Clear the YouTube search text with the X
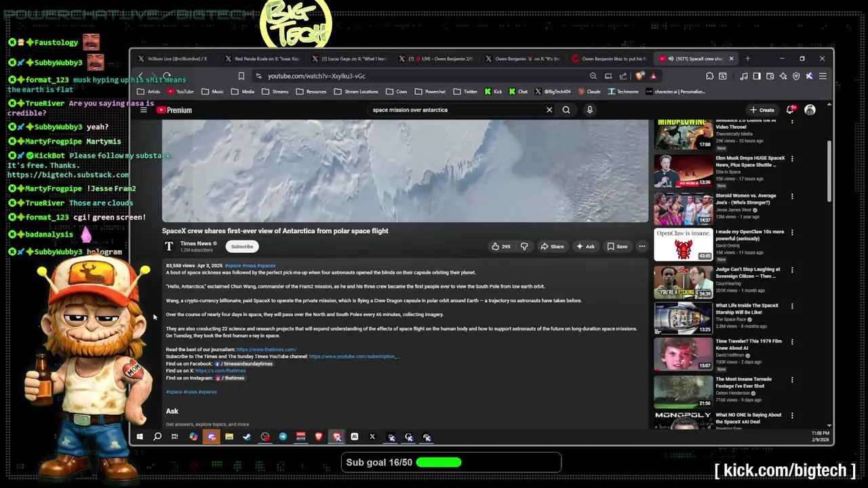Viewport: 868px width, 488px height. coord(549,110)
